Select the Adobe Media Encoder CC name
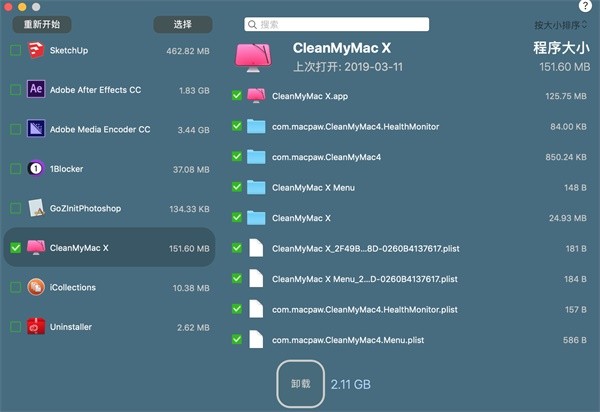600x412 pixels. (100, 129)
